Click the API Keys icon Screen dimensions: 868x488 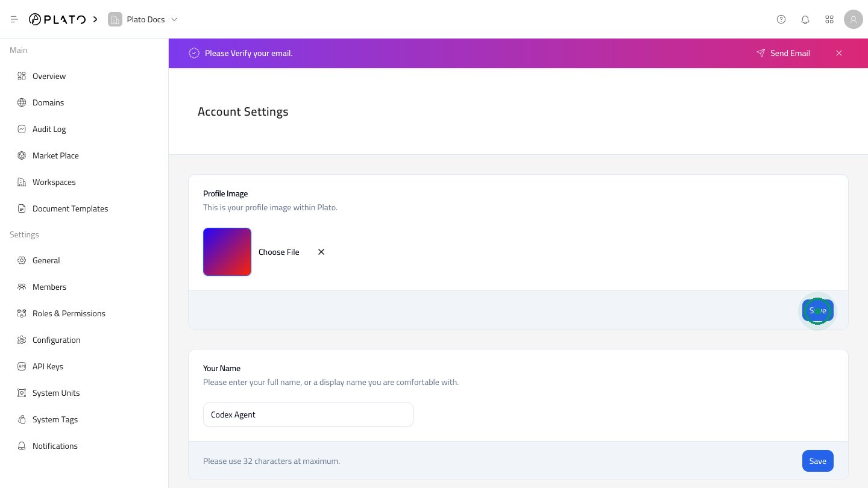pyautogui.click(x=22, y=366)
